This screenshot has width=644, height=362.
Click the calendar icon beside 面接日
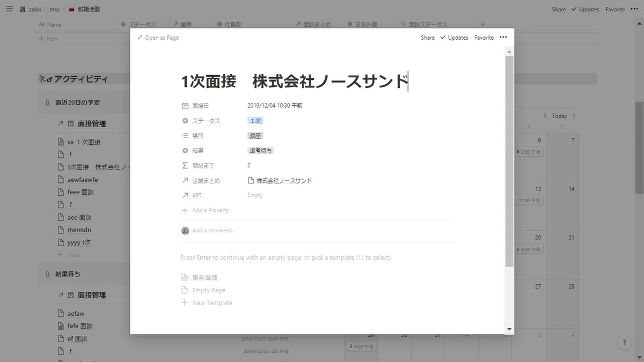coord(185,106)
